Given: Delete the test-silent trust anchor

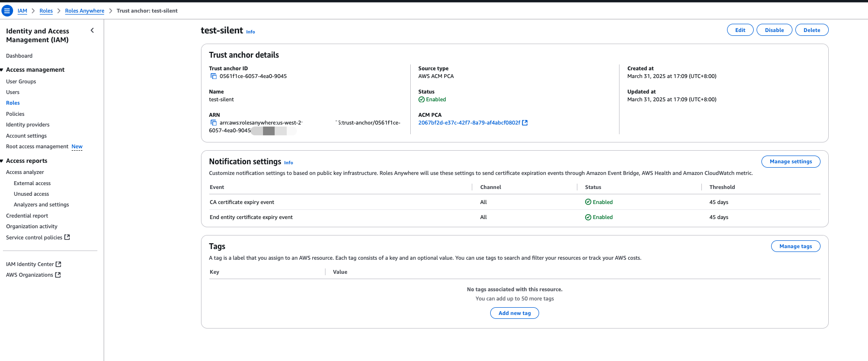Looking at the screenshot, I should 812,30.
